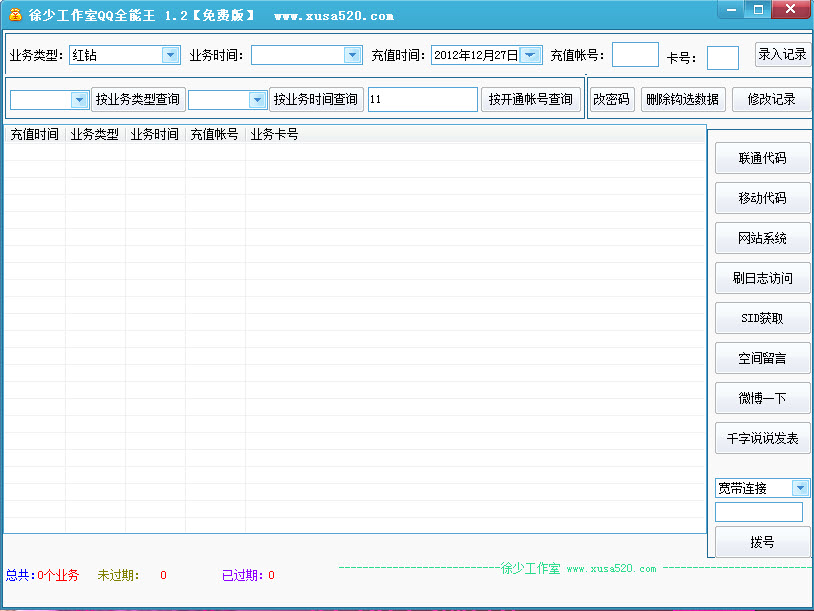Click the app icon in the title bar
Screen dimensions: 814x611
[x=15, y=15]
